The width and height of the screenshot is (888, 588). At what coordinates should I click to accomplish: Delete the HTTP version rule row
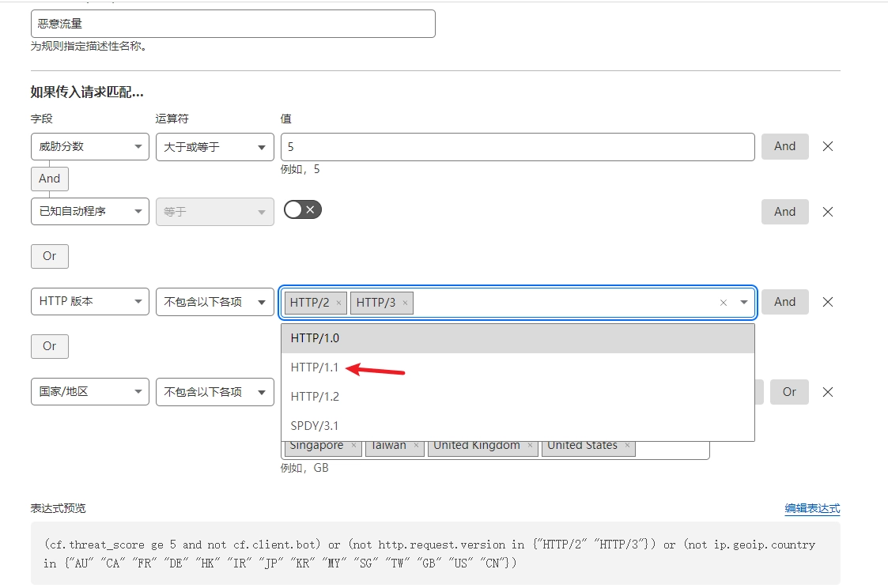point(828,302)
